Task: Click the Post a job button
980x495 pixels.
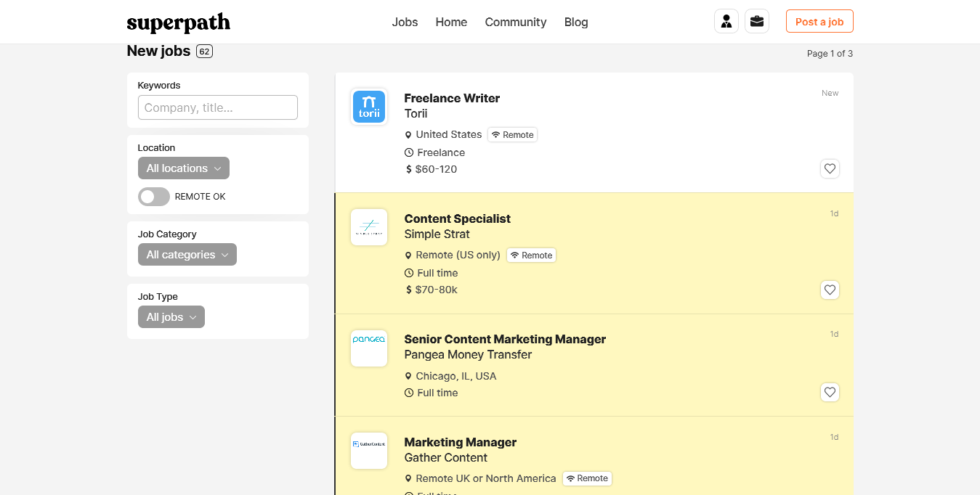Action: (819, 22)
